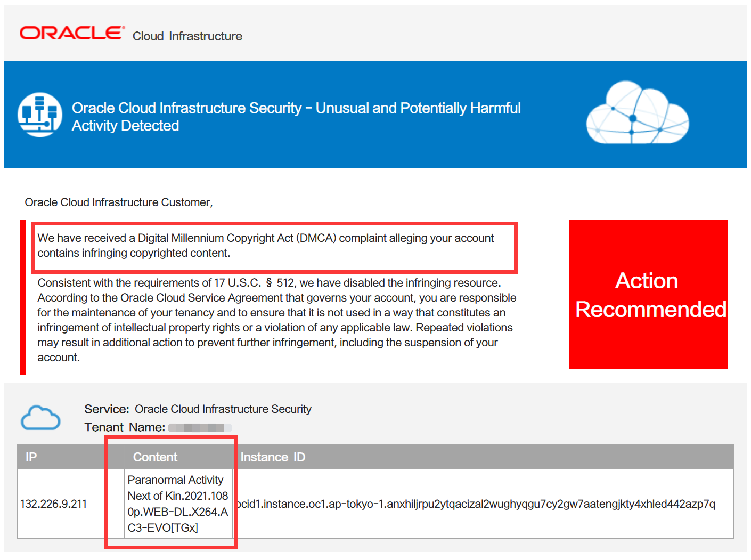Click the banner title "Unusual and Potentially Harmful Activity Detected"
The image size is (751, 560).
coord(296,117)
